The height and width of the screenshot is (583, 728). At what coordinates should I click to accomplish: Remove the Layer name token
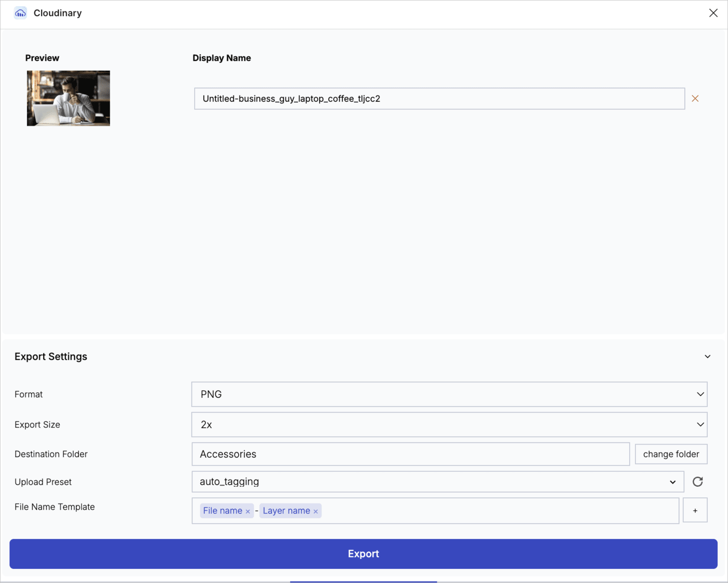point(316,512)
